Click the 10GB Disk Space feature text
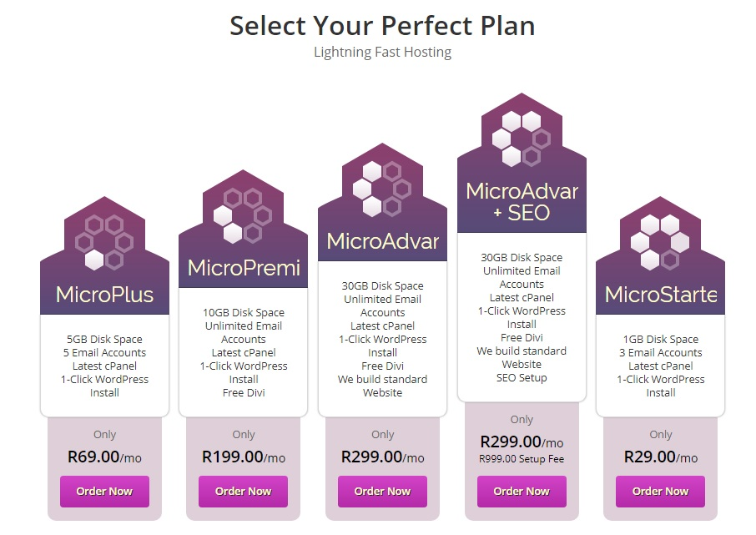This screenshot has height=535, width=756. 244,313
